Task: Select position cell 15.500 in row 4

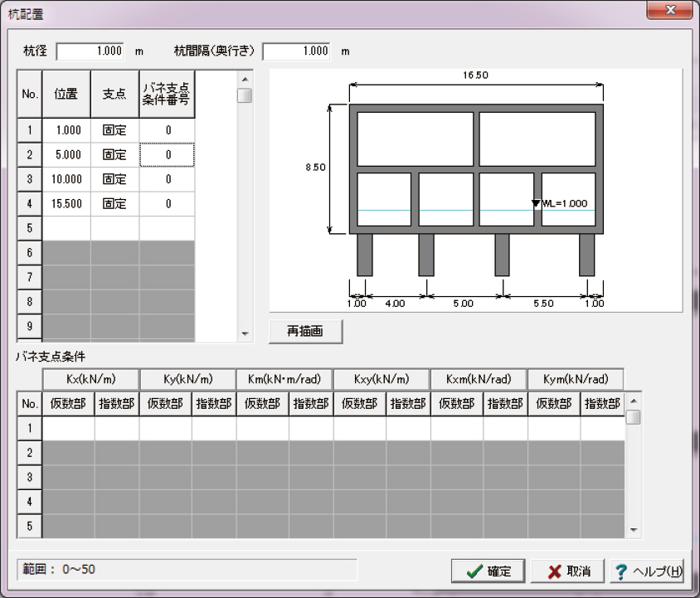Action: coord(66,204)
